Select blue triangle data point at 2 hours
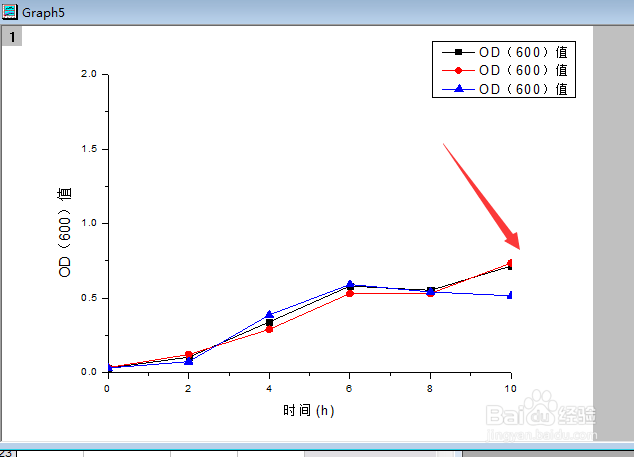The height and width of the screenshot is (457, 634). click(x=188, y=361)
